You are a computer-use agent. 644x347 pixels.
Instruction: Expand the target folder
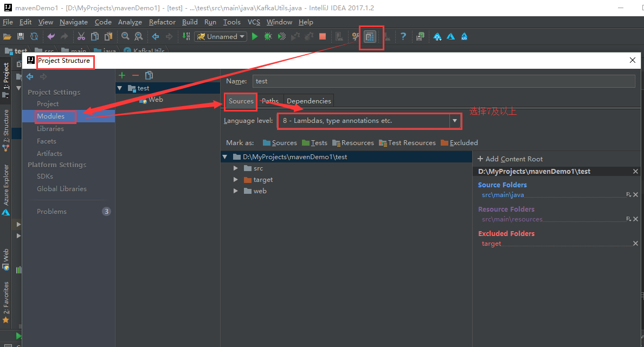(x=235, y=179)
